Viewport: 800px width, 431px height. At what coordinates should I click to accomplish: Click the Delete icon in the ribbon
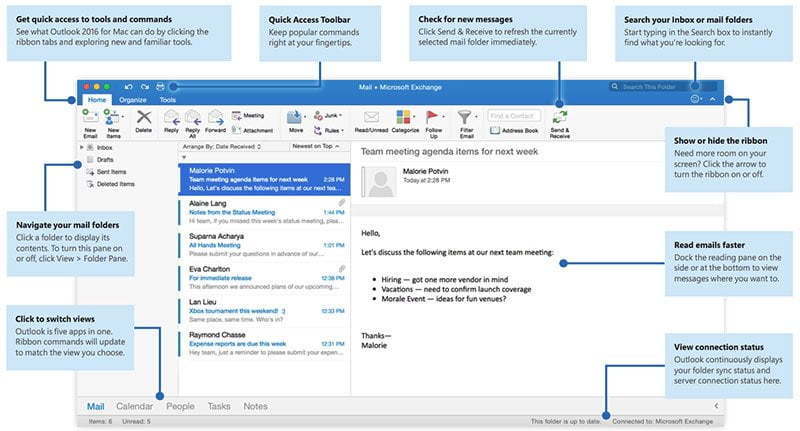tap(143, 119)
